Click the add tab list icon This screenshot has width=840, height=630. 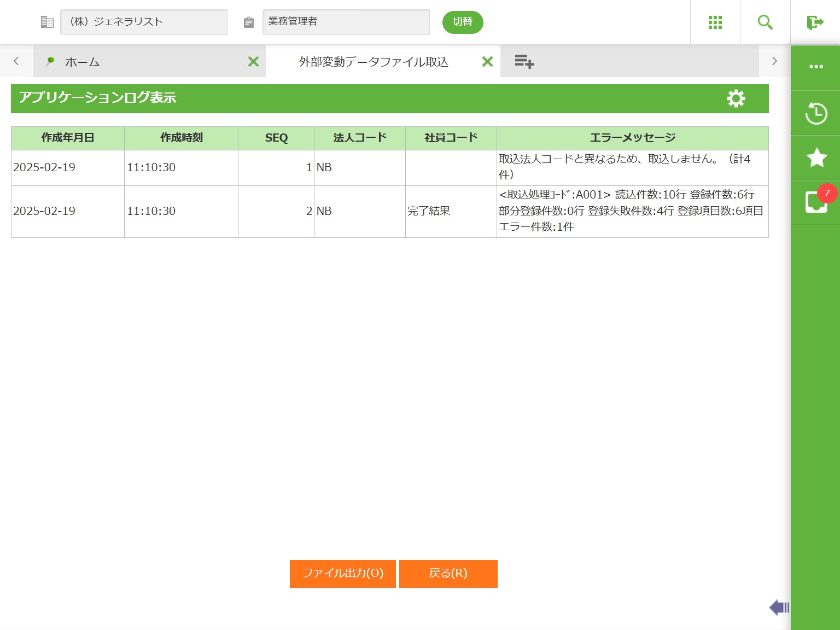(524, 61)
